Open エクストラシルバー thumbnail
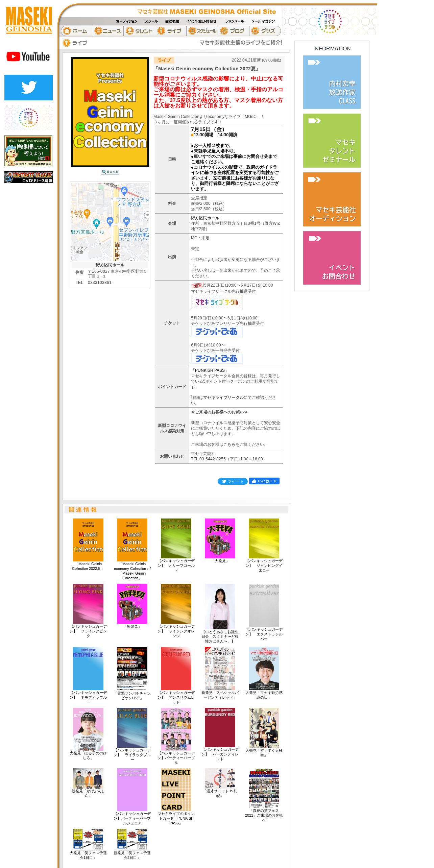This screenshot has width=434, height=868. 264,605
